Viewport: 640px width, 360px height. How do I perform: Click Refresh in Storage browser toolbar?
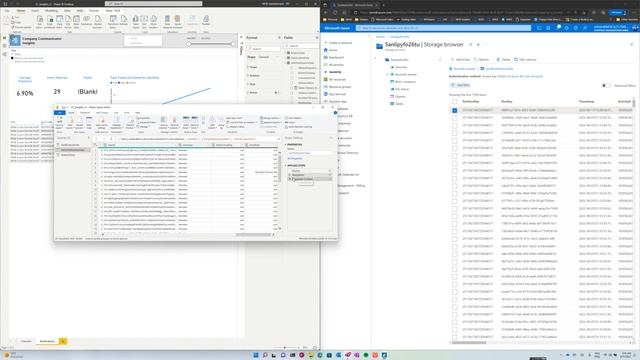[x=481, y=60]
